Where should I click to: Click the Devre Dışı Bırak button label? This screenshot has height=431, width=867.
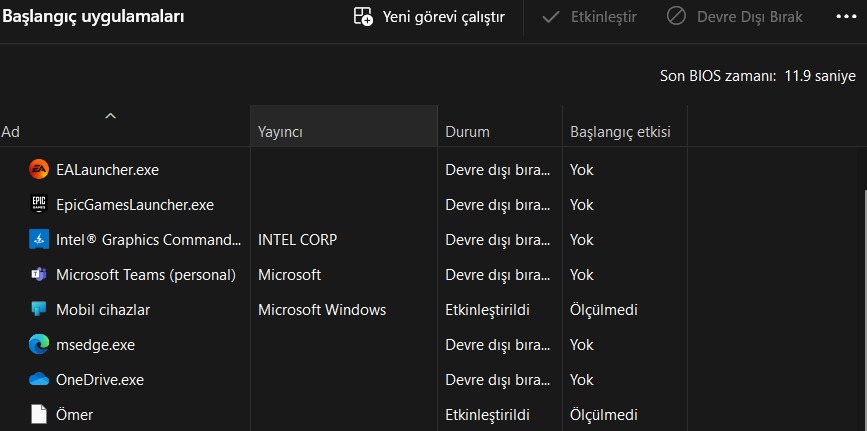pos(749,17)
